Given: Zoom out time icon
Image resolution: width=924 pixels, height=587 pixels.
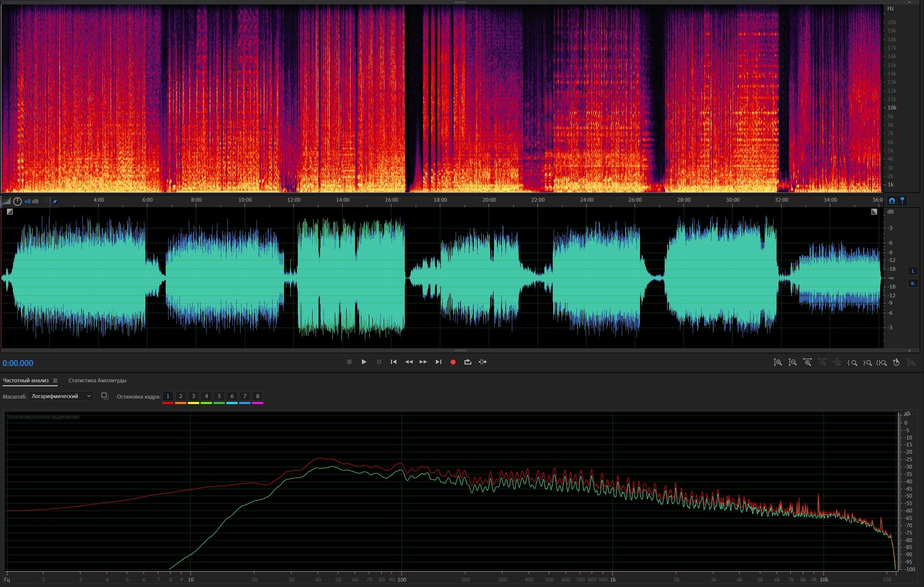Looking at the screenshot, I should (822, 363).
